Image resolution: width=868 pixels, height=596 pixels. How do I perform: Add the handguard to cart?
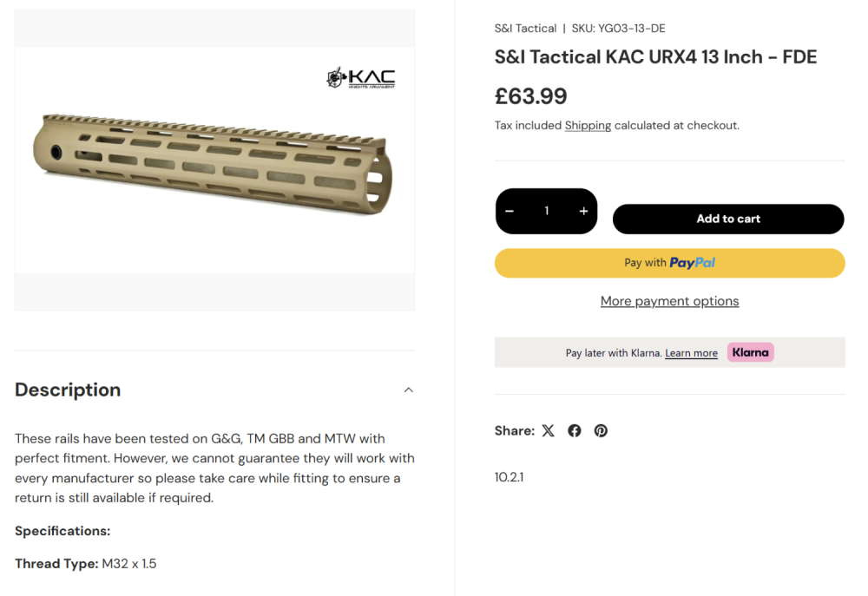(x=728, y=219)
